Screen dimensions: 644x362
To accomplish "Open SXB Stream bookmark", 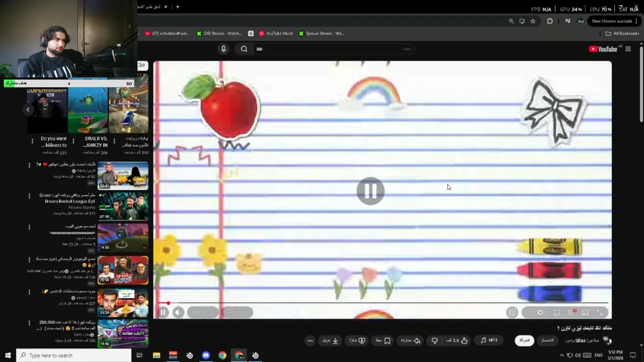I will tap(219, 34).
